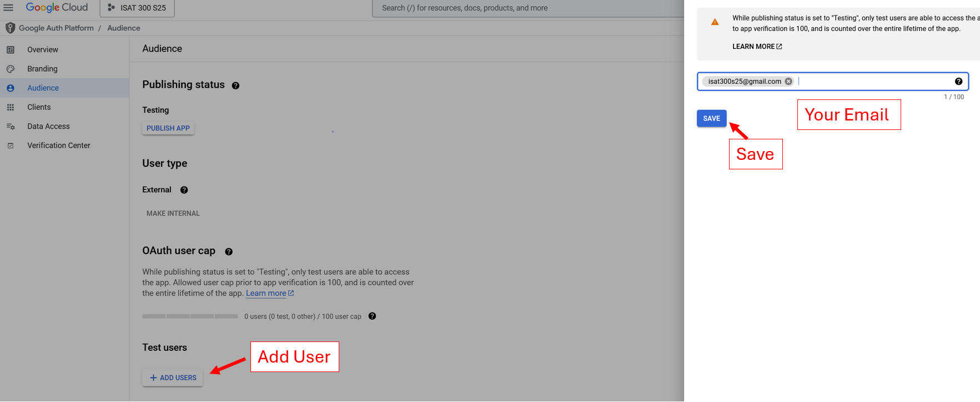Open help for External user type
The height and width of the screenshot is (402, 980).
pyautogui.click(x=184, y=190)
